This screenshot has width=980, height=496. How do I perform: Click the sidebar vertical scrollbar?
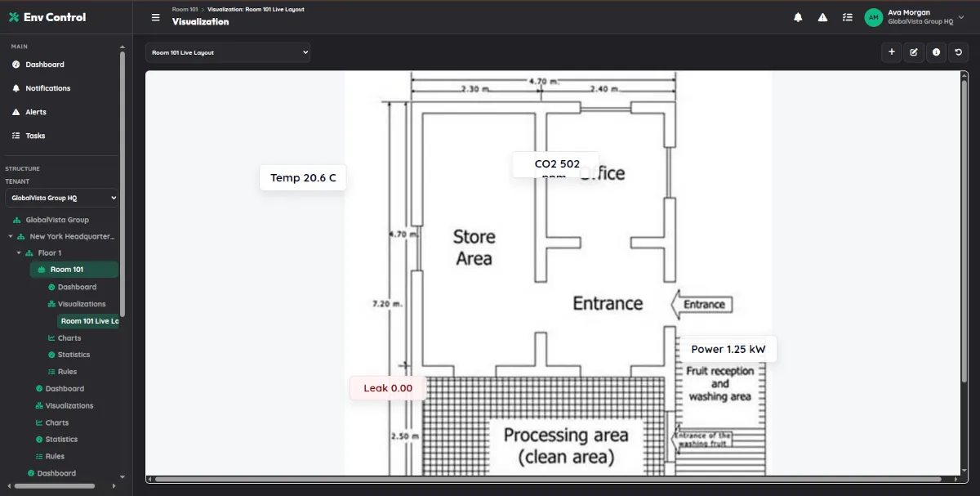pyautogui.click(x=122, y=184)
